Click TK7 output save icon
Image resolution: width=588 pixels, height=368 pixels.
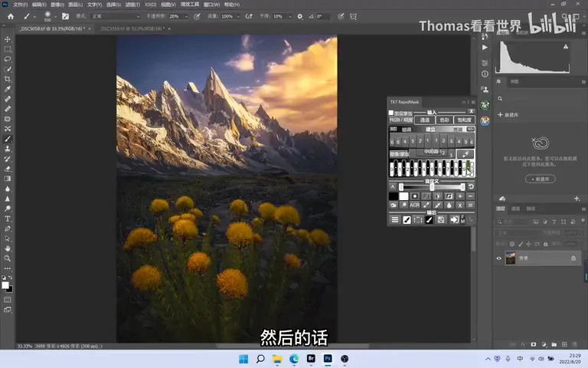tap(441, 220)
